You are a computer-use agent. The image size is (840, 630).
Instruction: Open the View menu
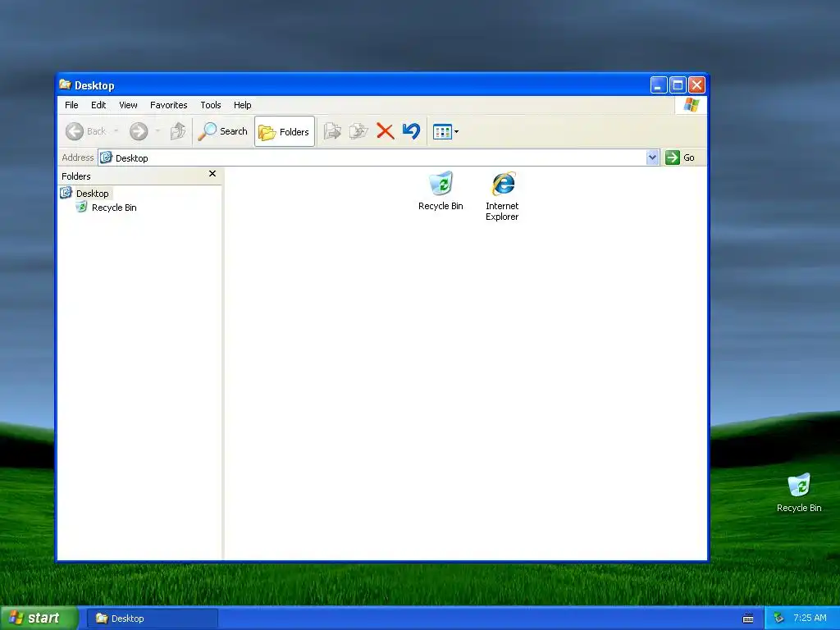[128, 105]
